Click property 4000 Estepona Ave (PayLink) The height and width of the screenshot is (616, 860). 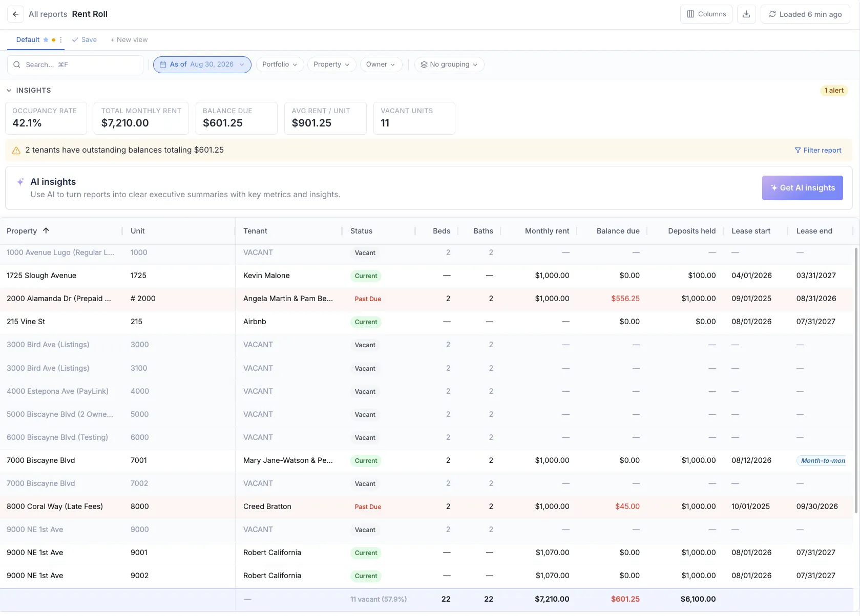coord(57,391)
